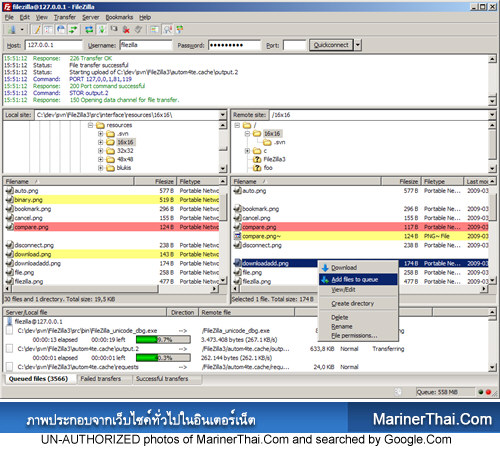Toggle processing of transfer queue
Image resolution: width=500 pixels, height=451 pixels.
click(x=102, y=30)
